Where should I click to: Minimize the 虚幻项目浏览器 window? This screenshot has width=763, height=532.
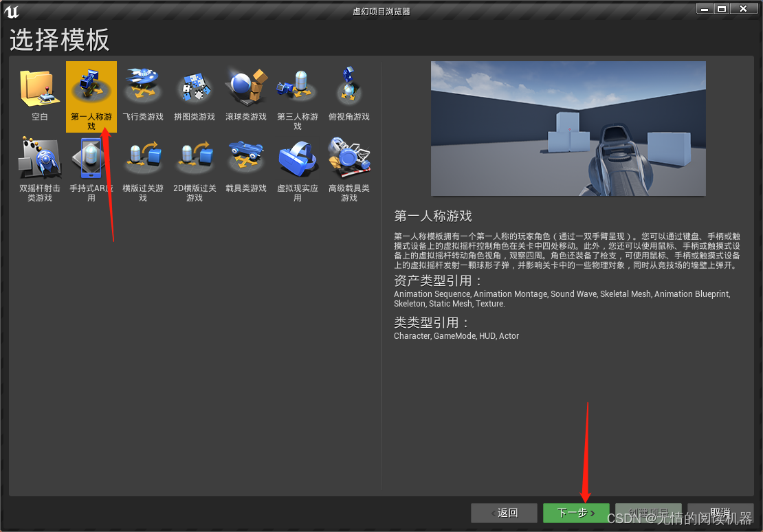tap(704, 9)
